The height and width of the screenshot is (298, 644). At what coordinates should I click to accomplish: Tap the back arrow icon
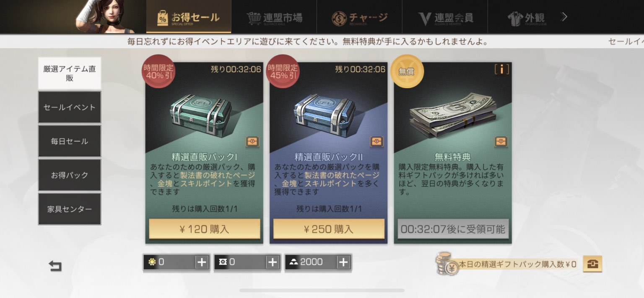(55, 266)
